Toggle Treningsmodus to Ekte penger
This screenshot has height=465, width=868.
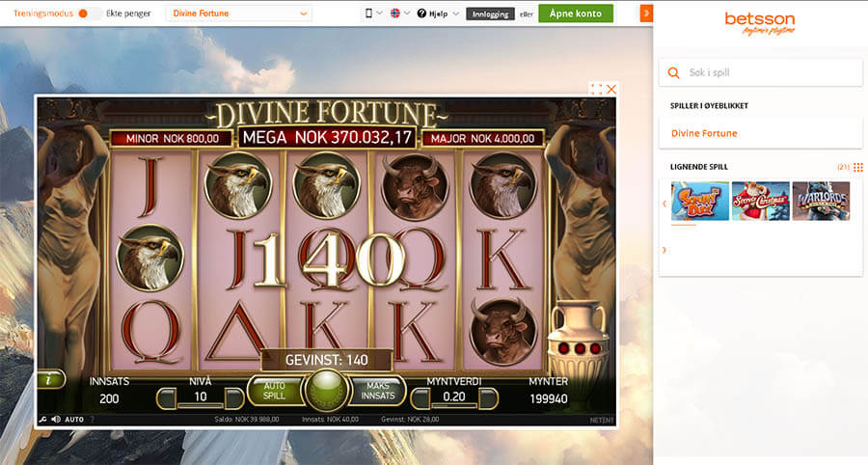89,14
